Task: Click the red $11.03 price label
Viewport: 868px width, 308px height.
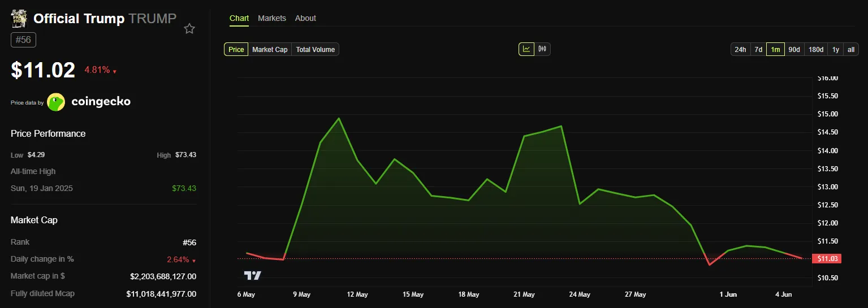Action: pyautogui.click(x=826, y=259)
